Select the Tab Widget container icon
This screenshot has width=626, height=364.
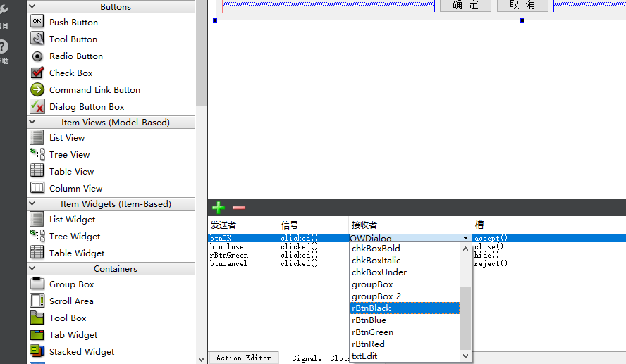37,334
